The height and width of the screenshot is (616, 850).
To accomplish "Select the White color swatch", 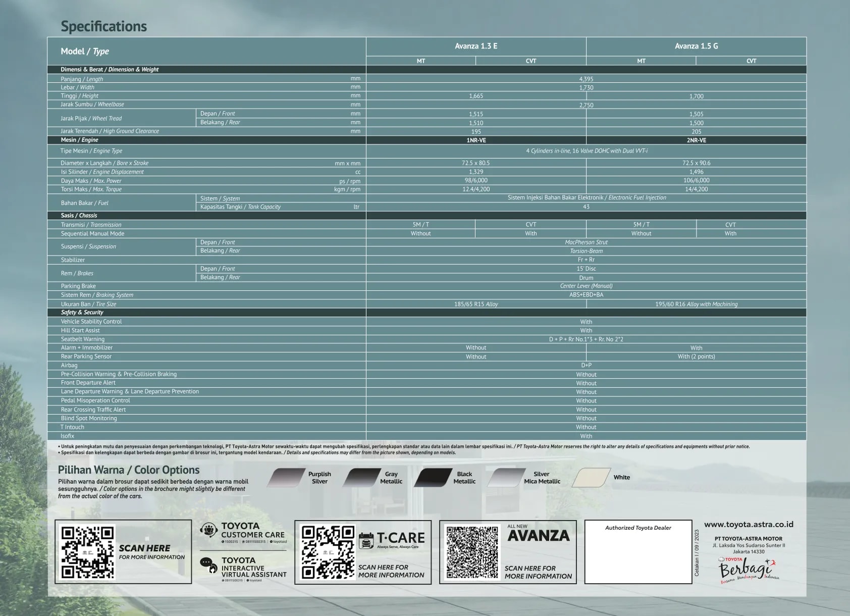I will [592, 478].
